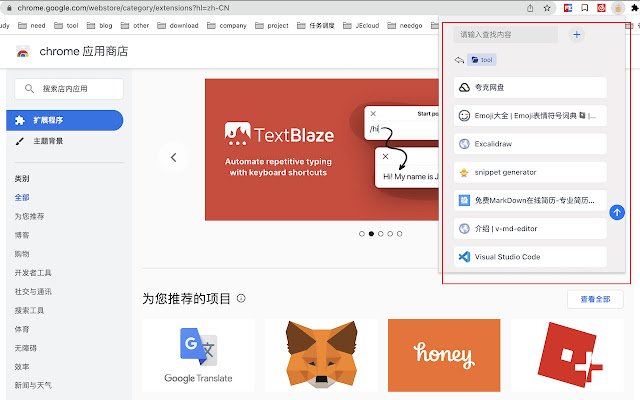This screenshot has height=400, width=640.
Task: Open the tool bookmarks bar folder
Action: click(x=66, y=25)
